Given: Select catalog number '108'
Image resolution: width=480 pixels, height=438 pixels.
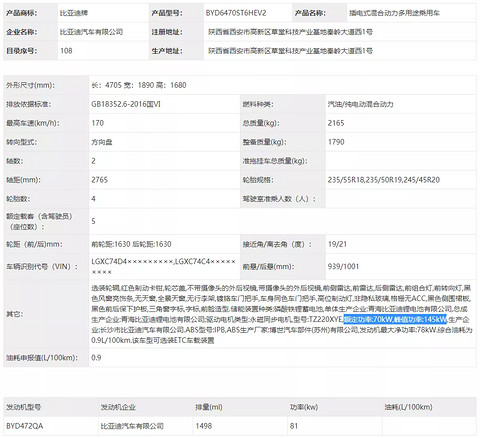Looking at the screenshot, I should [x=66, y=51].
